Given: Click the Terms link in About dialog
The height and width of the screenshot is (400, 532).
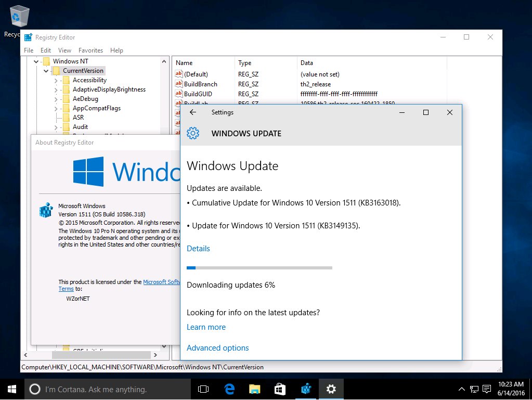Looking at the screenshot, I should coord(66,289).
